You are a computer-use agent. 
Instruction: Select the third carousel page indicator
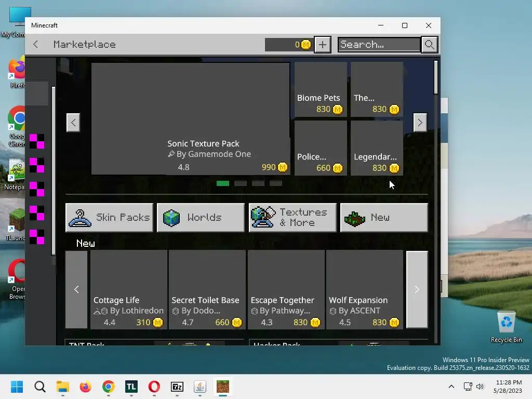pyautogui.click(x=258, y=183)
